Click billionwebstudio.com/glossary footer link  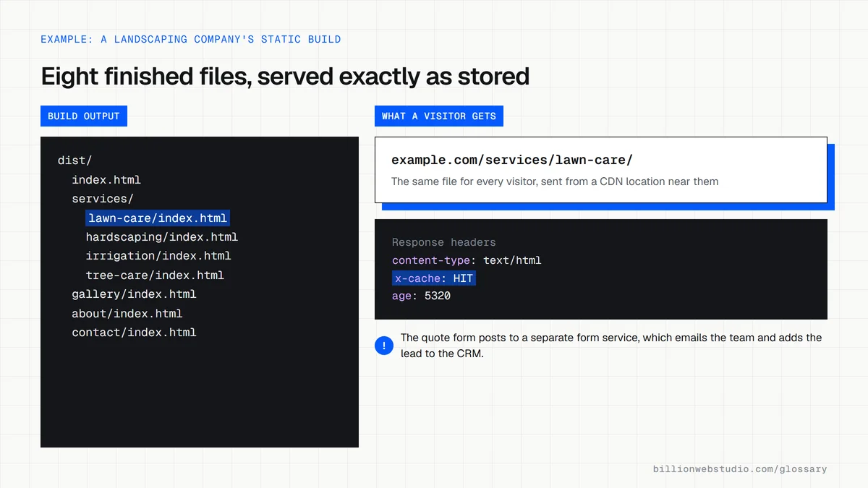tap(740, 469)
